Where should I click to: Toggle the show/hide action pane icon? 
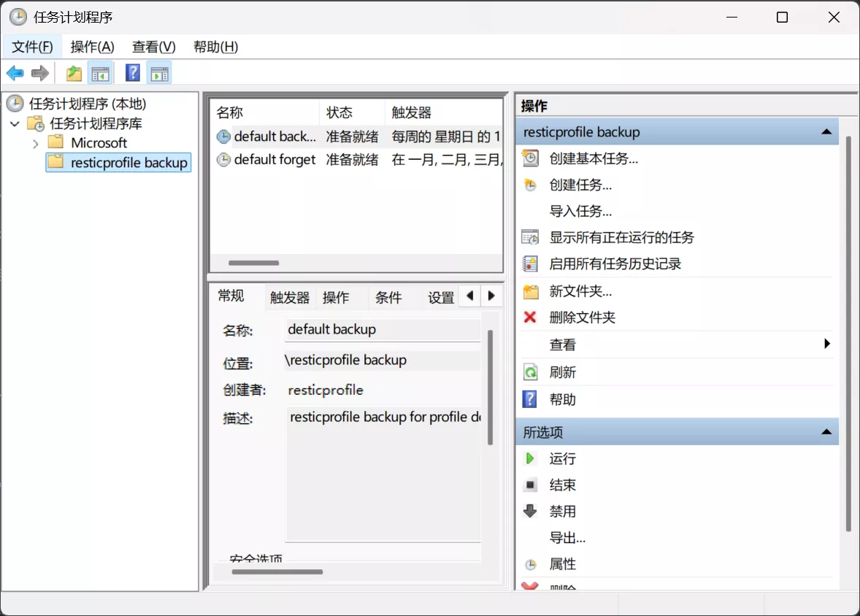tap(160, 74)
